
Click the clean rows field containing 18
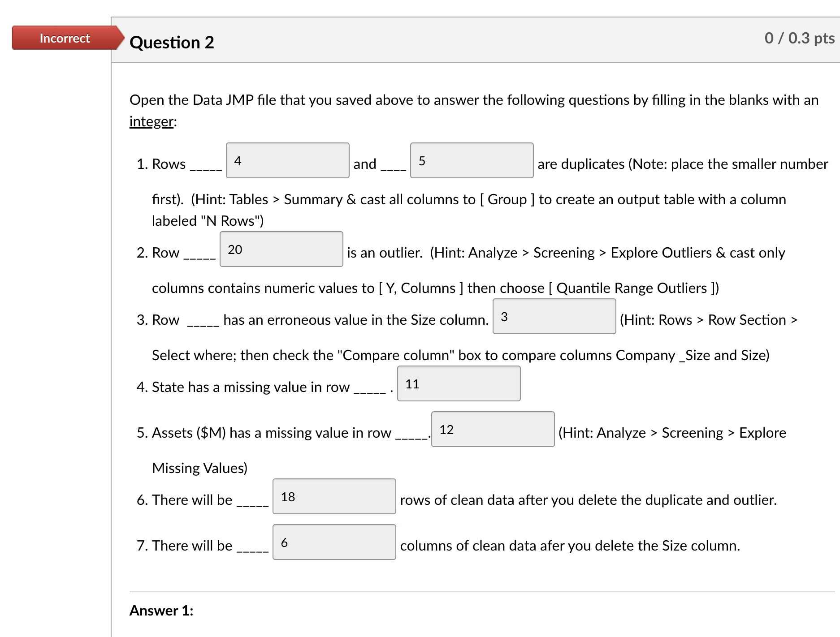coord(334,496)
